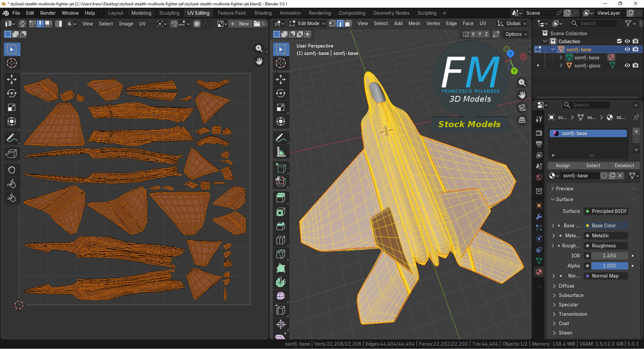Select the UV editor Move tool

12,79
